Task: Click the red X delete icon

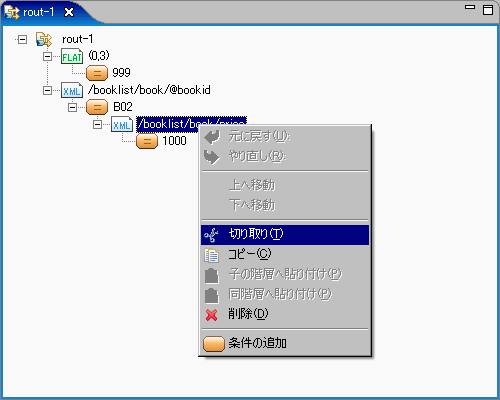Action: 211,315
